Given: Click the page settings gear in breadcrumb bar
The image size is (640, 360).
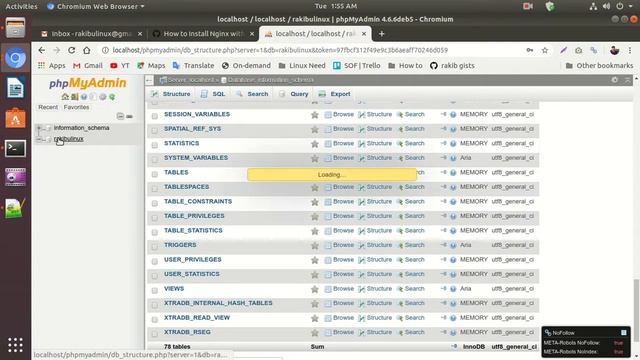Looking at the screenshot, I should [x=615, y=80].
